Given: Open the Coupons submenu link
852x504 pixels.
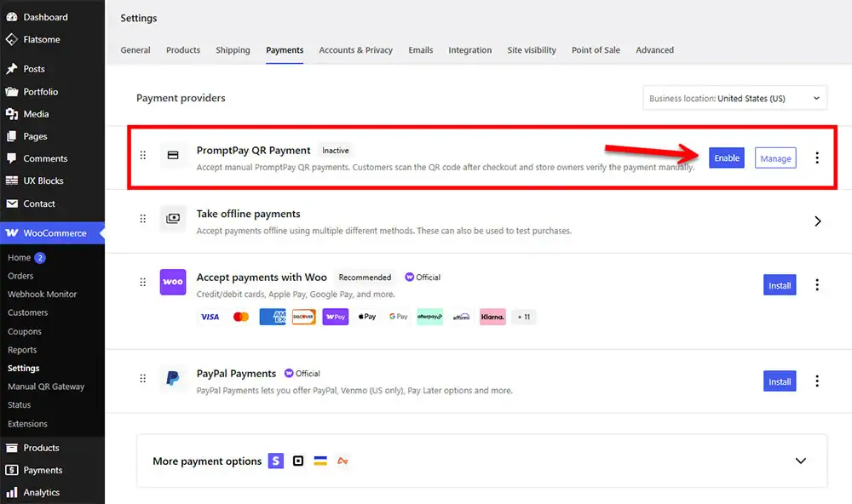Looking at the screenshot, I should click(25, 331).
